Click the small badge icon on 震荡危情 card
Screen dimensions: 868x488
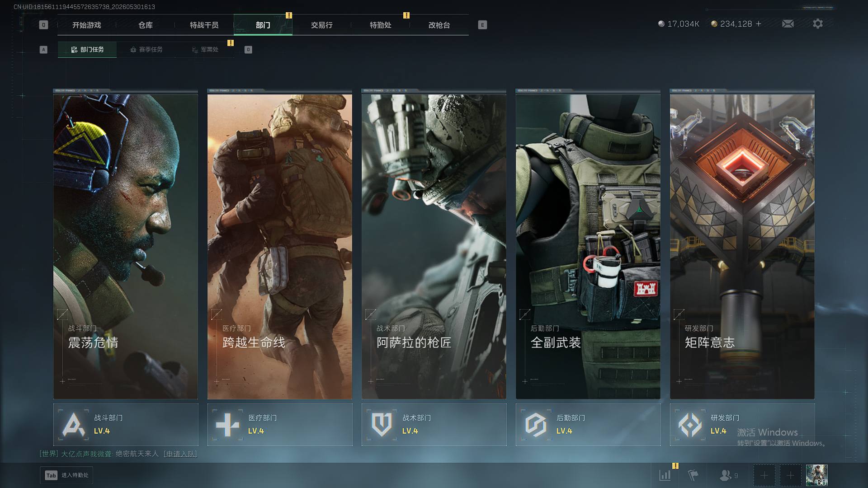[x=62, y=314]
